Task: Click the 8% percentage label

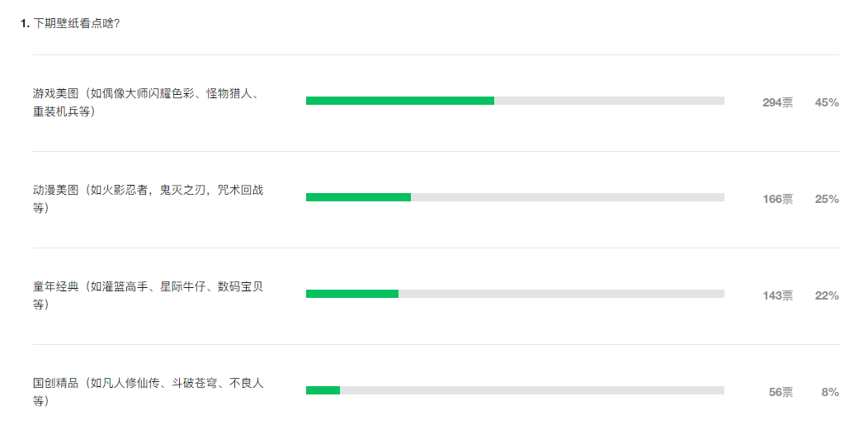Action: coord(830,392)
